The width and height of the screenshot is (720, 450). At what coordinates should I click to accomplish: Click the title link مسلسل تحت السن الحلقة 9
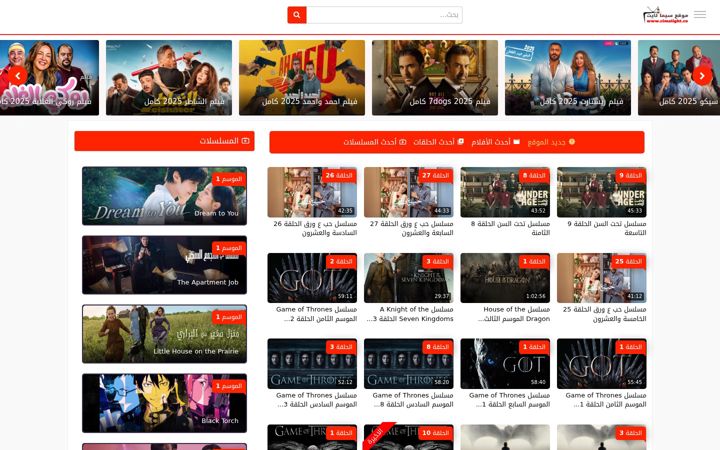[x=607, y=228]
